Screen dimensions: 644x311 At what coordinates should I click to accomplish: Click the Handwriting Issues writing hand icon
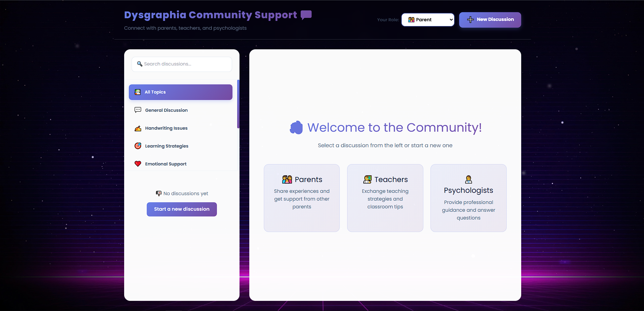138,128
